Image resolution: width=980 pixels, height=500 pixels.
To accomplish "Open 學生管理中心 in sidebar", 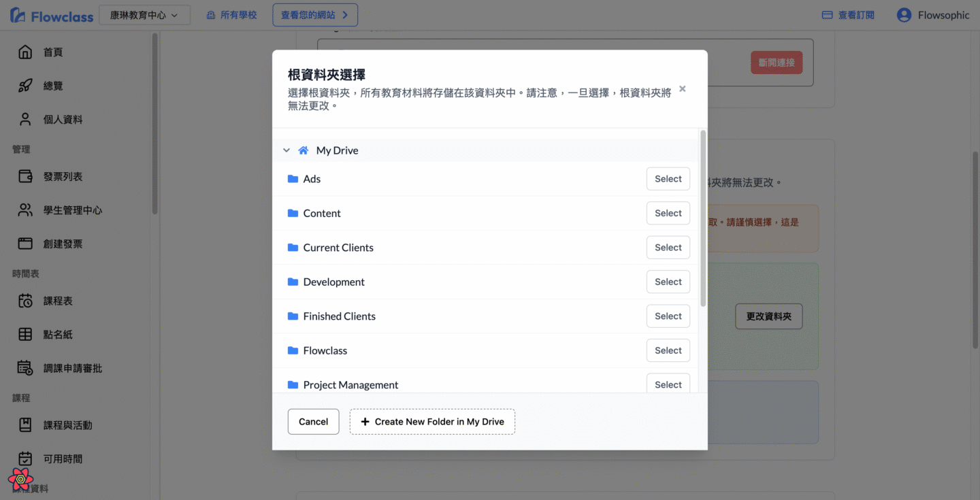I will point(73,210).
